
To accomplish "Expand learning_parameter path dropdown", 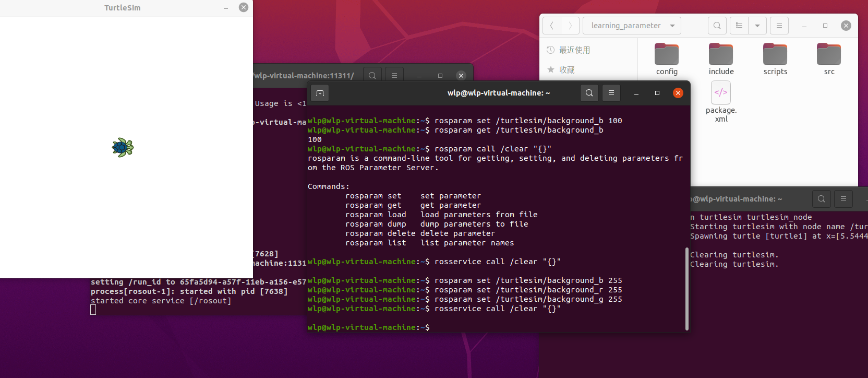I will (x=672, y=26).
